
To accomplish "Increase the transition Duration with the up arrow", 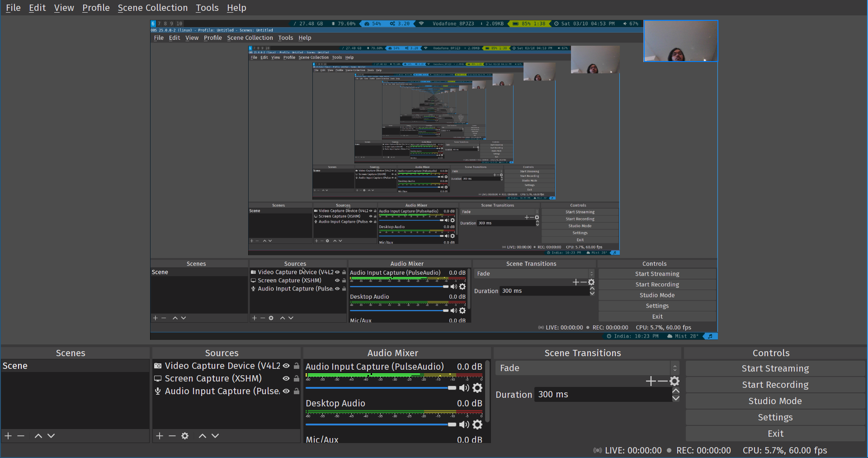I will point(676,391).
